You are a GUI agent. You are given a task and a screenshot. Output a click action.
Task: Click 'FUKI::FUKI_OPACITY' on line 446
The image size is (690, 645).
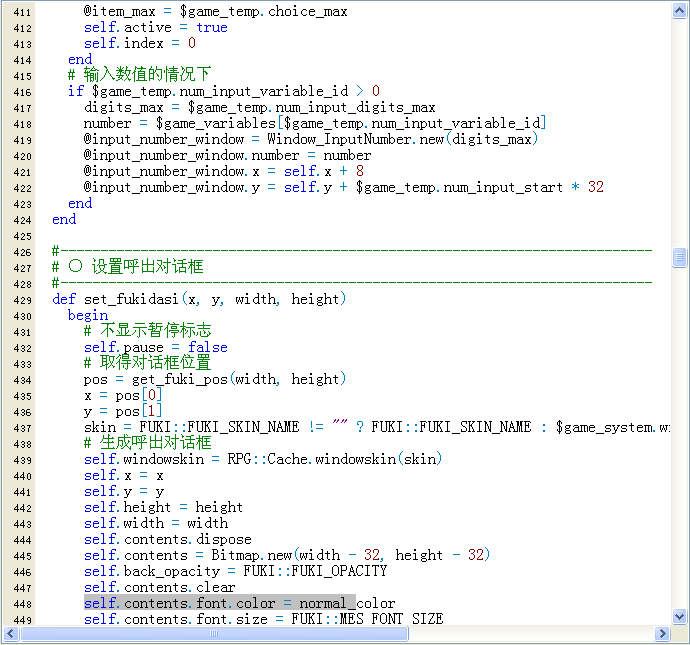[315, 571]
